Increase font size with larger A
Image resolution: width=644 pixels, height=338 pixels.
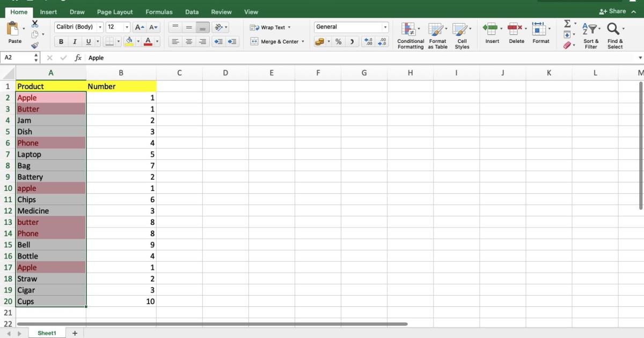[x=139, y=27]
